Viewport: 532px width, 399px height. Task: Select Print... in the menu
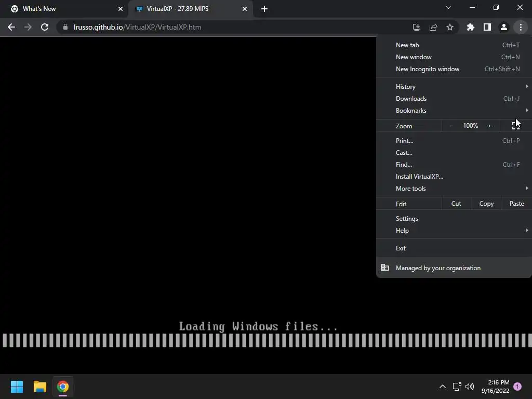point(454,140)
